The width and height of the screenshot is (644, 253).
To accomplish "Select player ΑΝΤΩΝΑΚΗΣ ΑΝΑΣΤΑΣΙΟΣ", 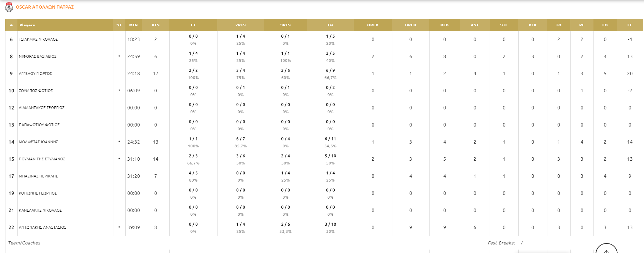I will point(43,228).
